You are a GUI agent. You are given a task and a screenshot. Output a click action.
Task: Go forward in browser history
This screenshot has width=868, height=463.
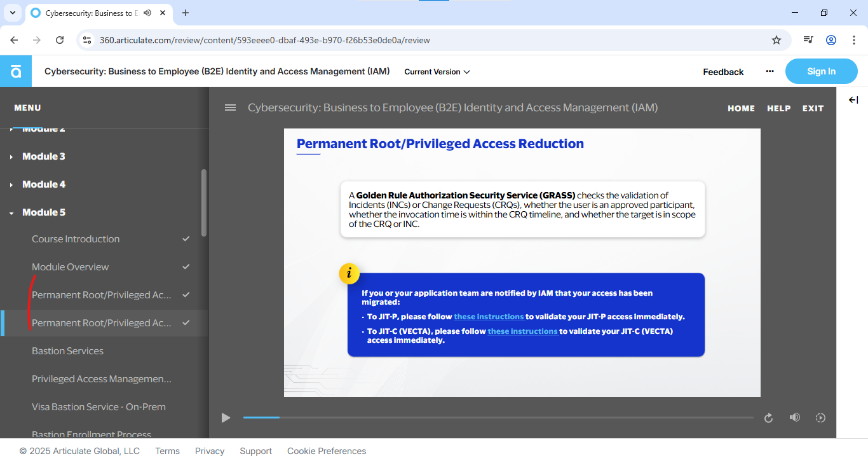point(37,40)
